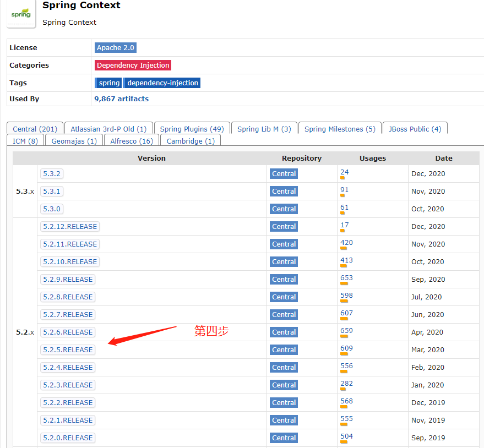Select the ICM (8) repository tab

25,140
